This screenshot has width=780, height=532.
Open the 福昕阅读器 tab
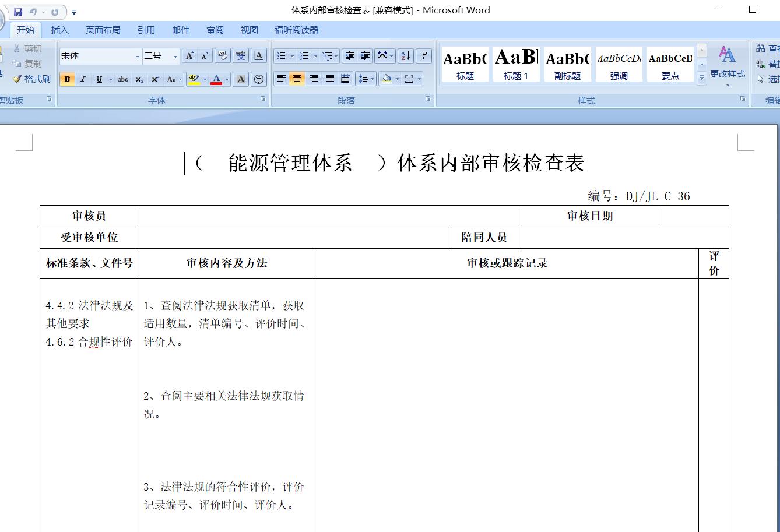pos(297,30)
